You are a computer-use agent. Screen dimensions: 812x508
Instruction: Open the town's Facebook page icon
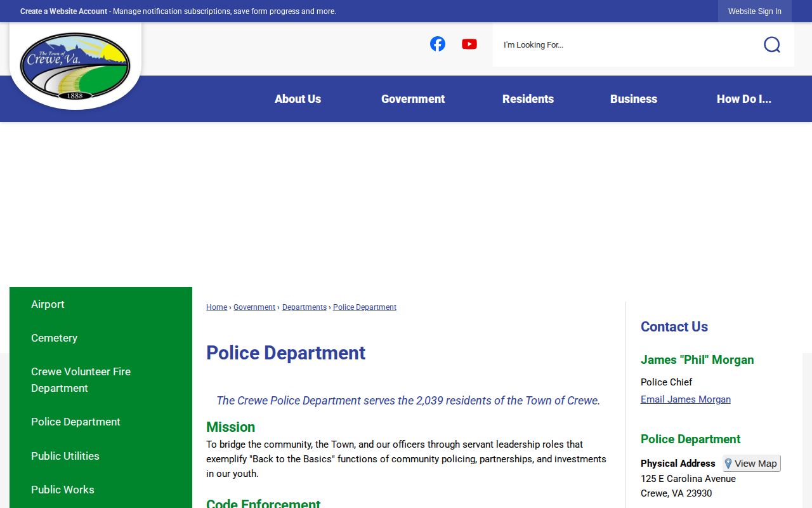438,44
